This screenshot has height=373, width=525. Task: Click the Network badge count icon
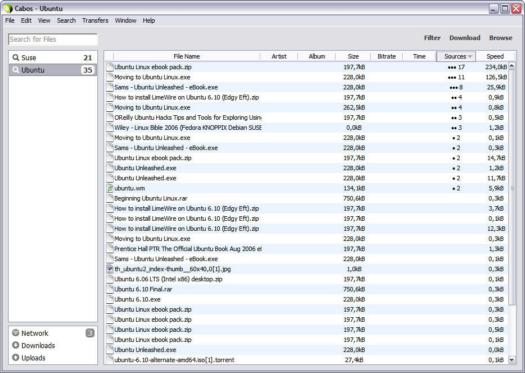[x=90, y=333]
